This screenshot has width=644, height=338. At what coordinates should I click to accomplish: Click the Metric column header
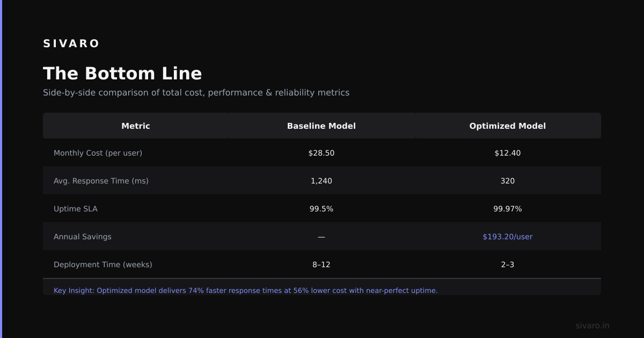pyautogui.click(x=136, y=126)
